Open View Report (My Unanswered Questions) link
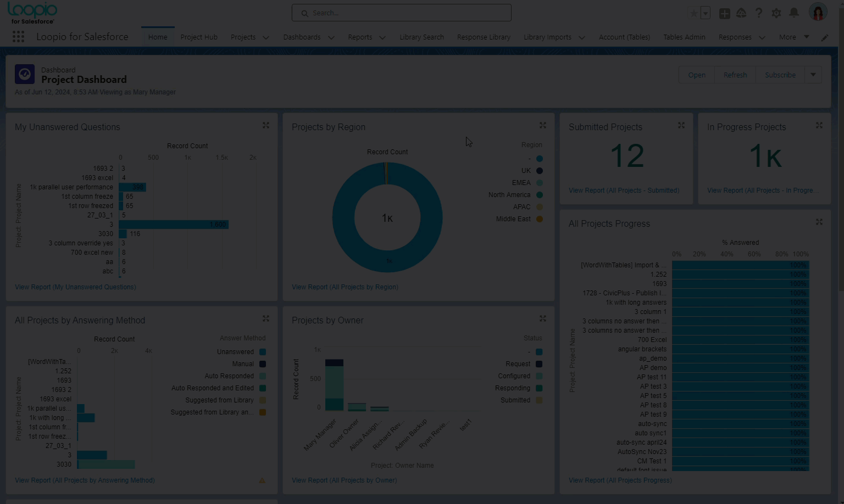This screenshot has height=504, width=844. tap(75, 287)
